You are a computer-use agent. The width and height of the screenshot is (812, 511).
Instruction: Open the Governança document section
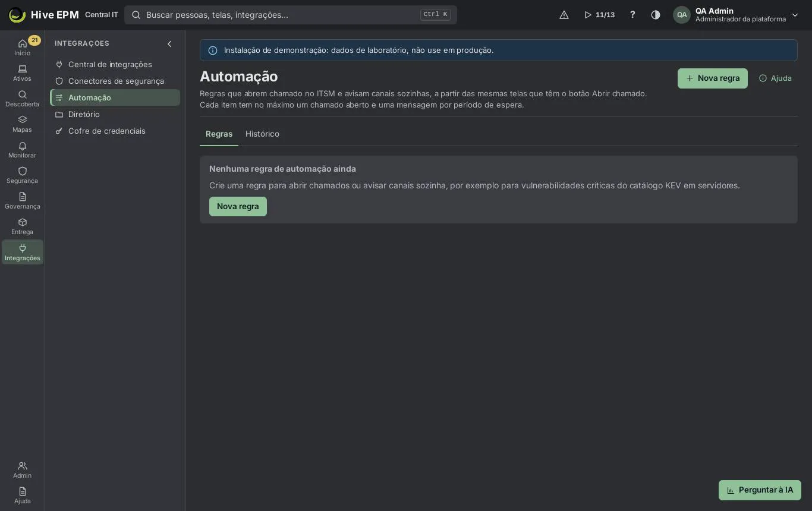pos(22,201)
